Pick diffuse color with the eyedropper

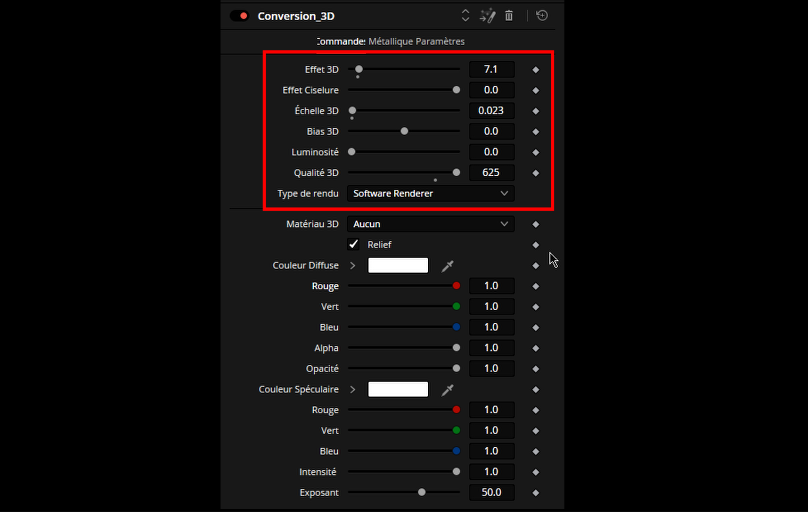point(448,265)
